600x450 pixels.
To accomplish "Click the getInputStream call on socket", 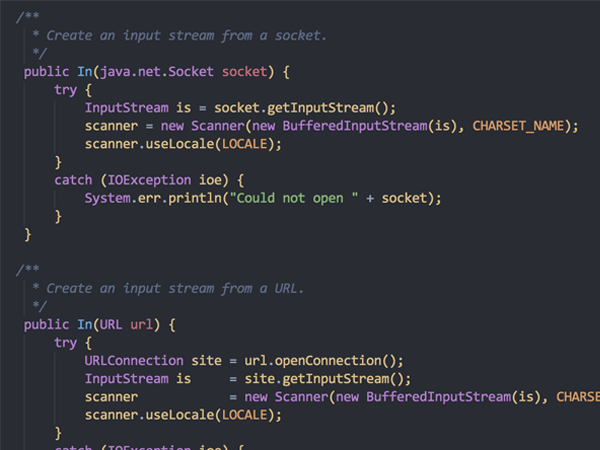I will [328, 108].
